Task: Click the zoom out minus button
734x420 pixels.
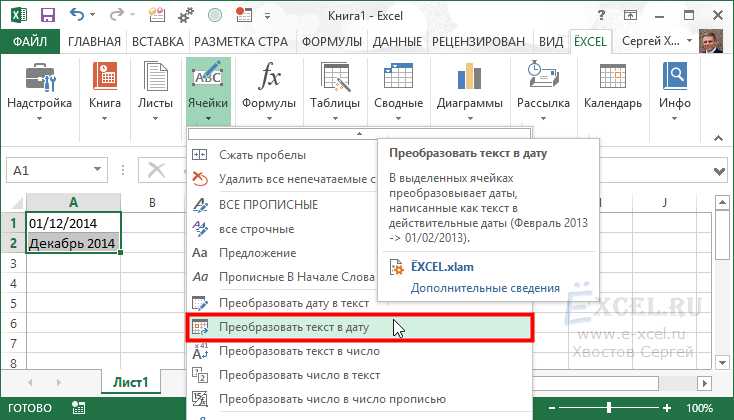Action: click(x=552, y=408)
